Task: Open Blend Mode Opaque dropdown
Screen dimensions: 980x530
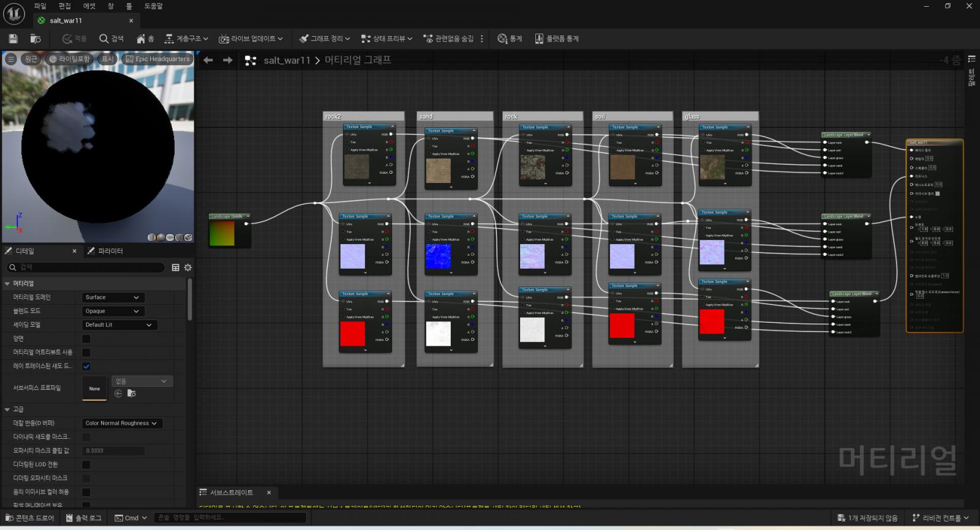Action: pos(113,311)
